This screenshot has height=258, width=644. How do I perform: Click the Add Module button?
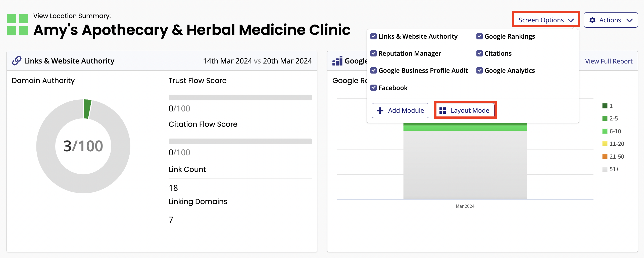[400, 110]
